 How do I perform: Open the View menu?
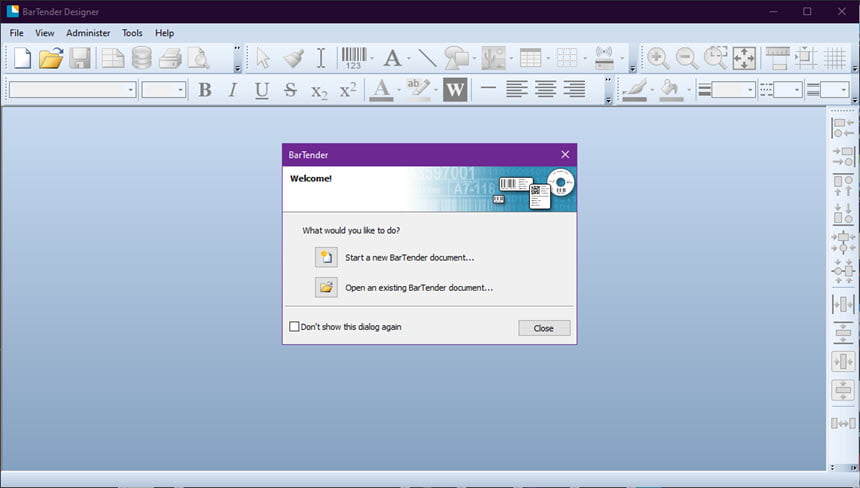point(44,33)
